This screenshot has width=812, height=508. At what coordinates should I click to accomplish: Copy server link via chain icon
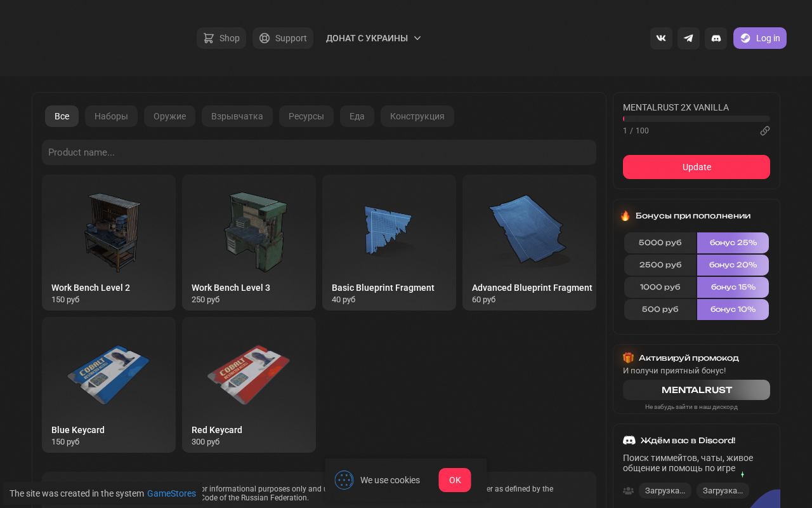(765, 131)
